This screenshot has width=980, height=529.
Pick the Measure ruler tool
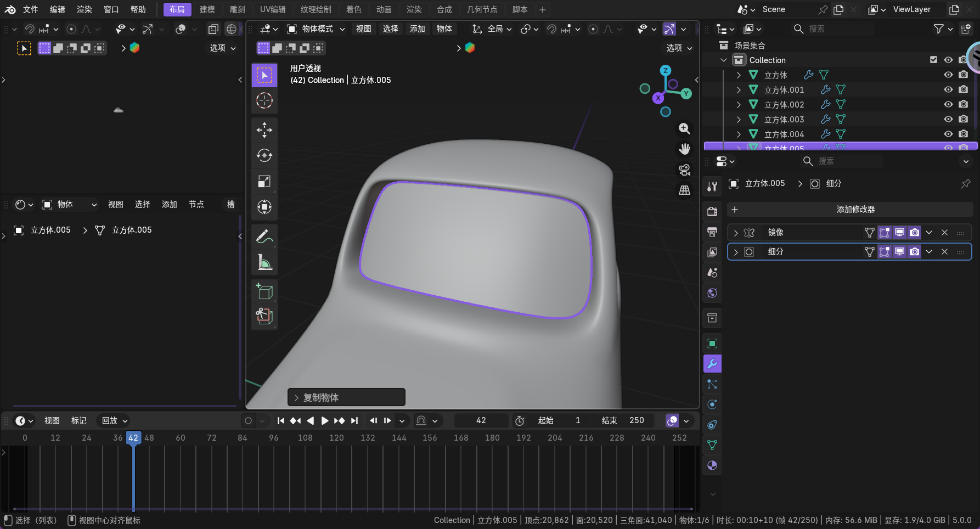pos(264,262)
